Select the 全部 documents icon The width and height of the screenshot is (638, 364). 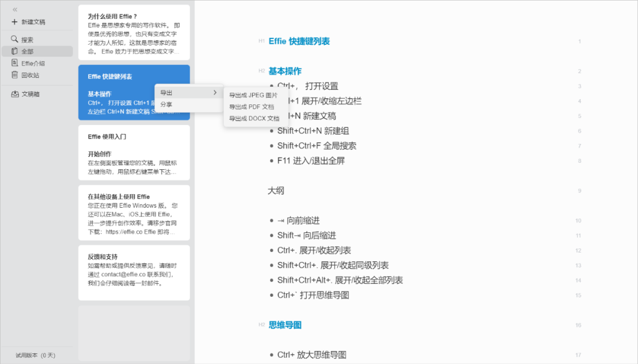pos(15,51)
